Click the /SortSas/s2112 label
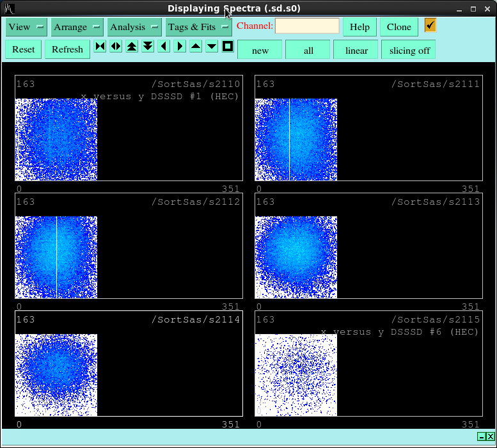The image size is (497, 448). click(x=196, y=202)
